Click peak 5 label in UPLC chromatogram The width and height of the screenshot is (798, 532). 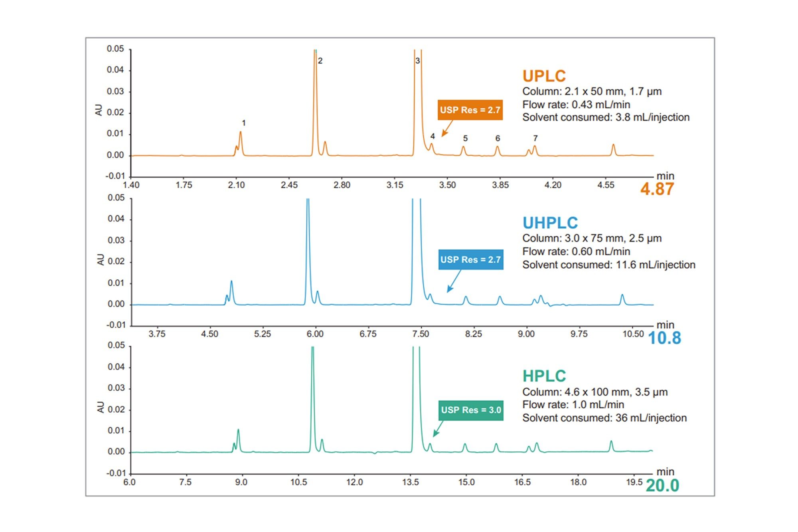[465, 138]
